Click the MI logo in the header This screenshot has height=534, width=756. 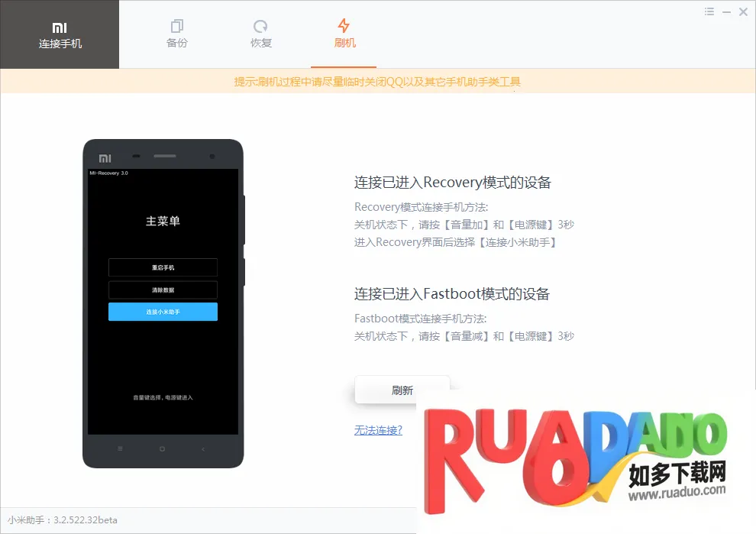60,27
